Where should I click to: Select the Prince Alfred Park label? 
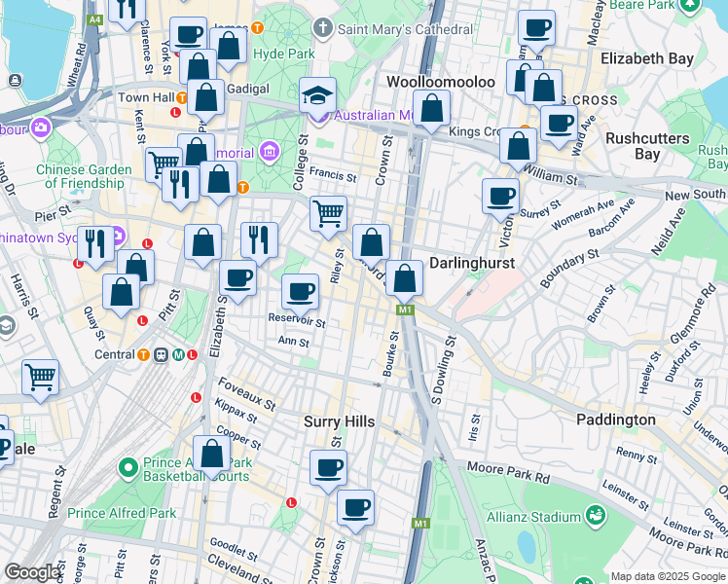[x=122, y=513]
